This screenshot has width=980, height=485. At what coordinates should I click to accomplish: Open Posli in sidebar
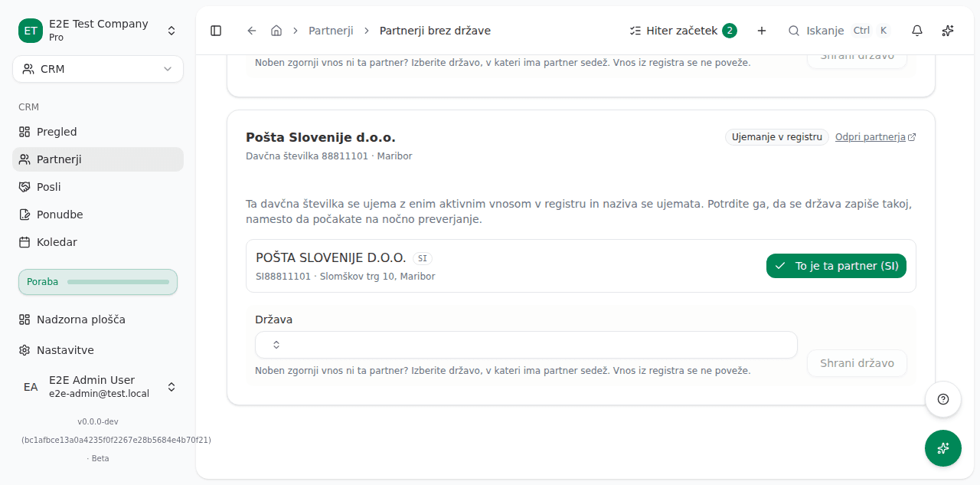pos(98,187)
